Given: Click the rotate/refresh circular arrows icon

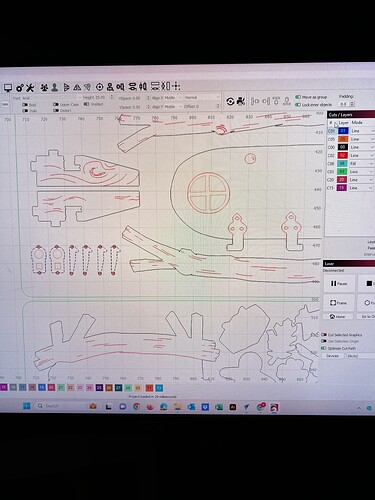Looking at the screenshot, I should click(x=230, y=101).
